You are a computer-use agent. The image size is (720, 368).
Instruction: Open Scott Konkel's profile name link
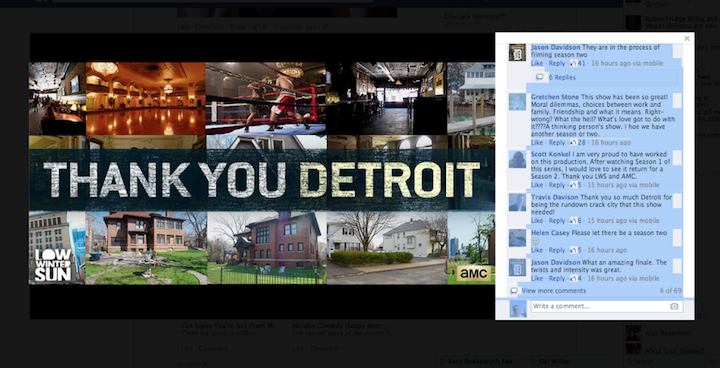click(550, 154)
